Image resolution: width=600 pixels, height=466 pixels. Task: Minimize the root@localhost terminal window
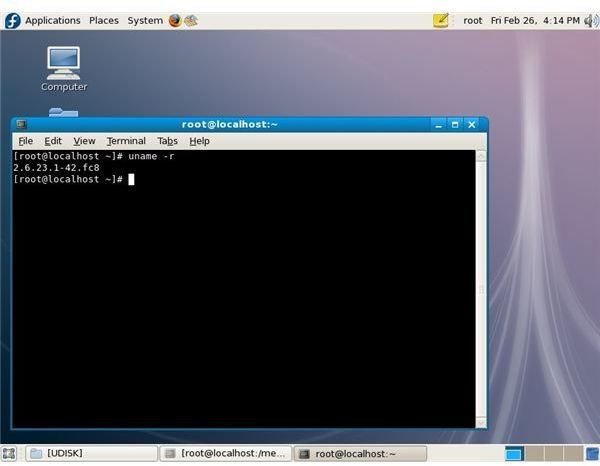click(439, 125)
